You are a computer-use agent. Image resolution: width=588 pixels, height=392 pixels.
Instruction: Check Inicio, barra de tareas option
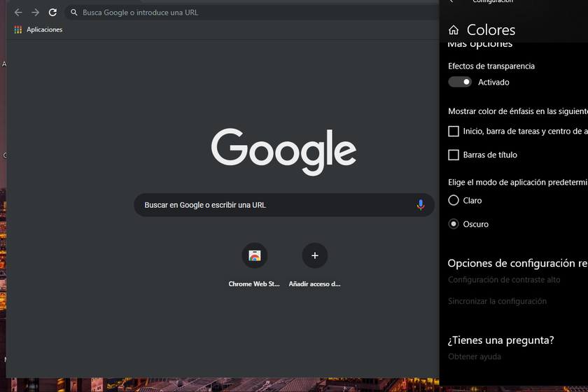point(454,131)
